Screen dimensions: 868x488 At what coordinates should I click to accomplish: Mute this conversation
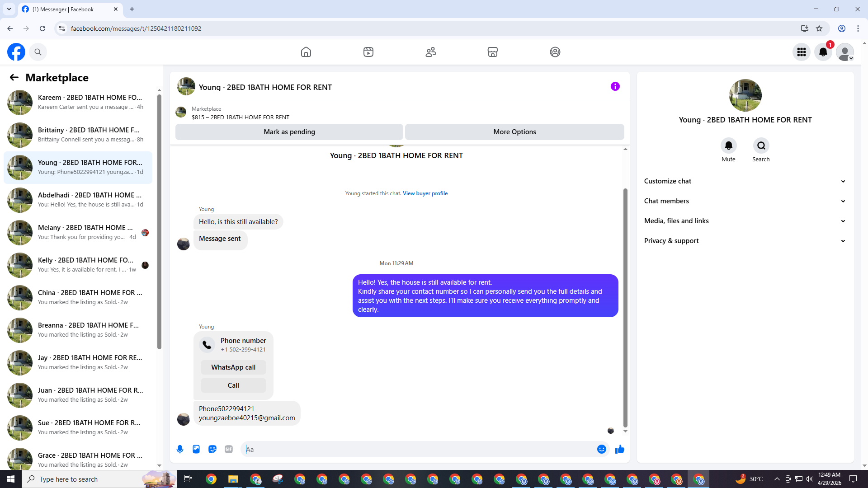click(x=728, y=145)
